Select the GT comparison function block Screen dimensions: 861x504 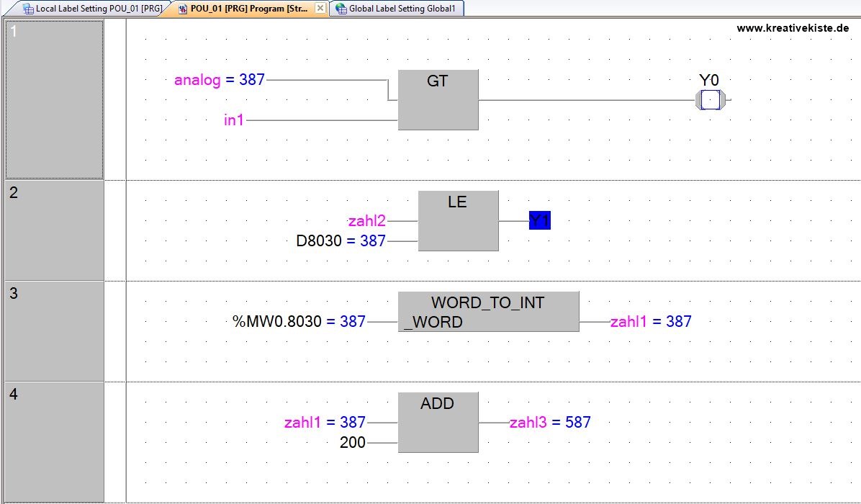438,100
